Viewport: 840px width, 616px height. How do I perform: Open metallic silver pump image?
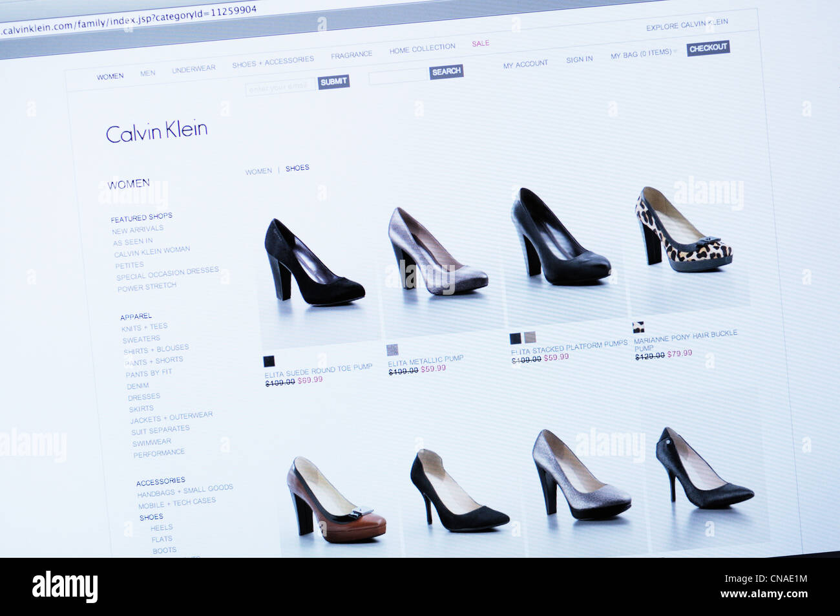click(x=437, y=251)
